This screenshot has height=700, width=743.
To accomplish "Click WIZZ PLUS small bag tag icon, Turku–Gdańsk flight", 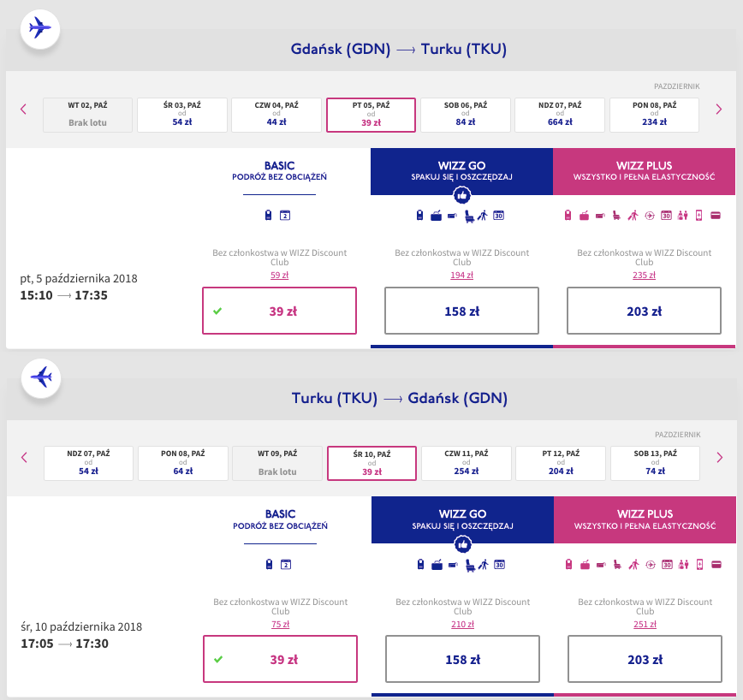I will [x=601, y=565].
